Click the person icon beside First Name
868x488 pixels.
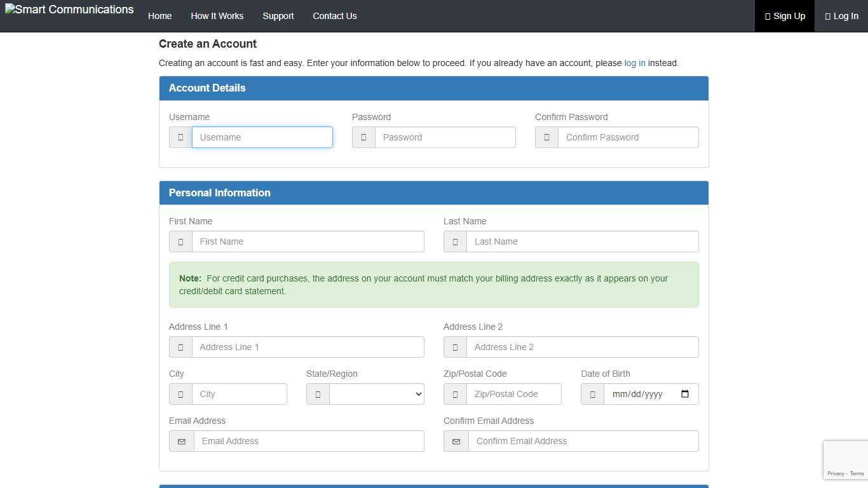click(180, 241)
